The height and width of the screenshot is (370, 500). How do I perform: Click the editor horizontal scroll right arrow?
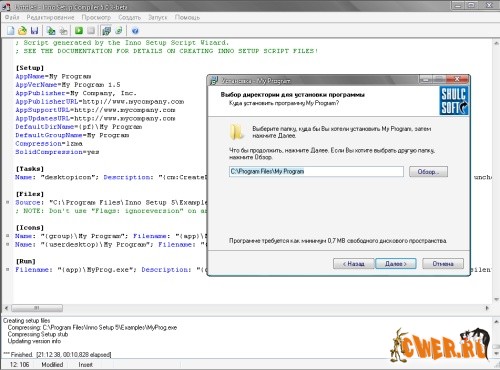pos(487,308)
